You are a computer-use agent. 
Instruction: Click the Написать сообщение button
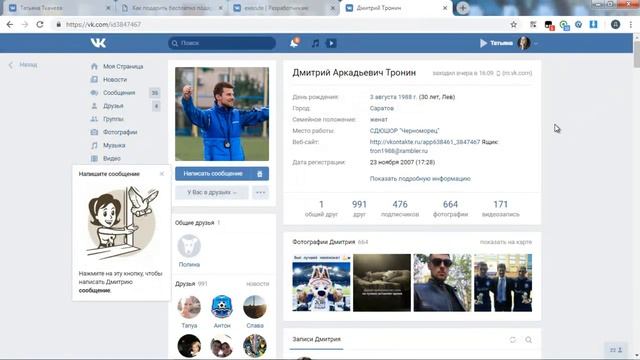coord(213,174)
